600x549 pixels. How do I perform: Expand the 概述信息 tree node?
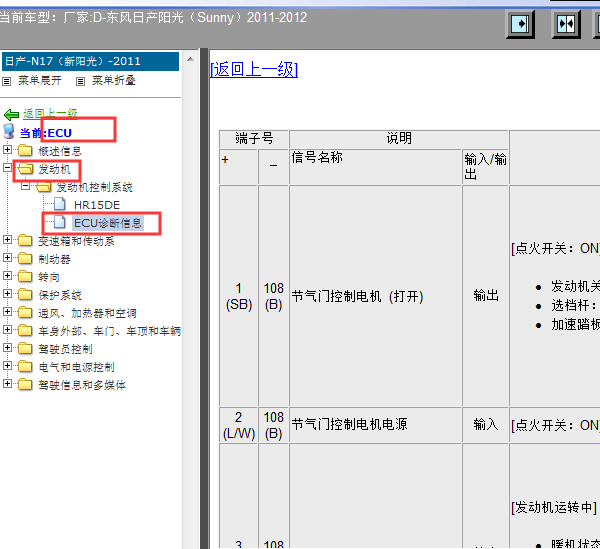point(7,150)
